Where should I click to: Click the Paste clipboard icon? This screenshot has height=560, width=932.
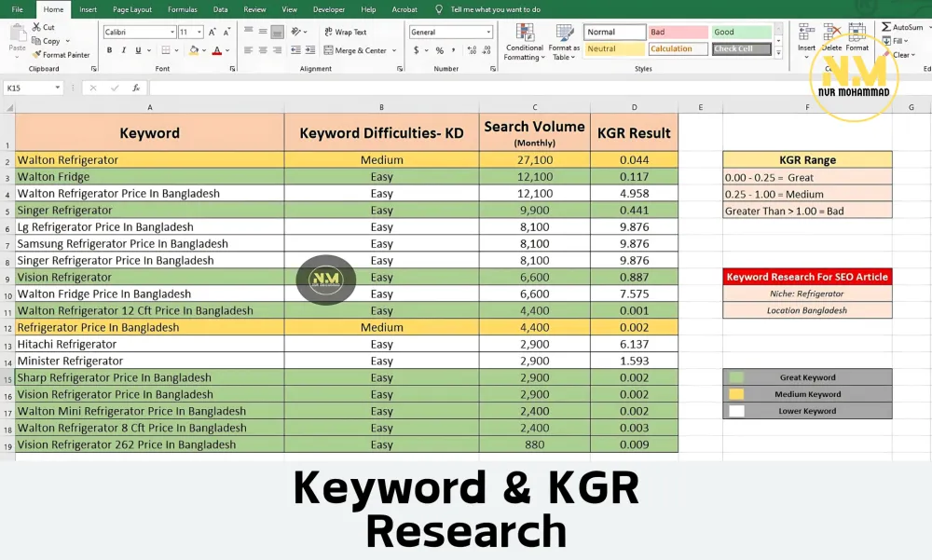click(x=17, y=34)
